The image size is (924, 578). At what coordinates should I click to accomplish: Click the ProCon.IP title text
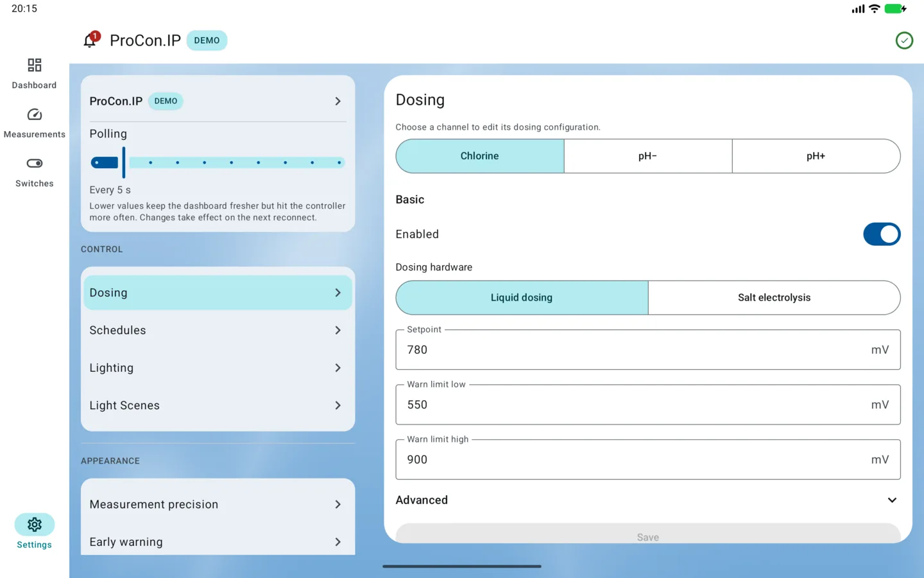(146, 40)
